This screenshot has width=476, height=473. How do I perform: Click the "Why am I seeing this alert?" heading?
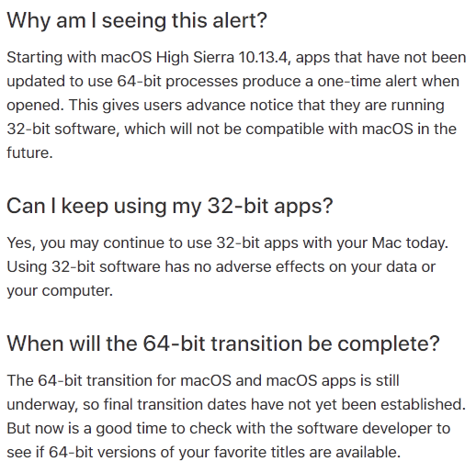(x=137, y=21)
